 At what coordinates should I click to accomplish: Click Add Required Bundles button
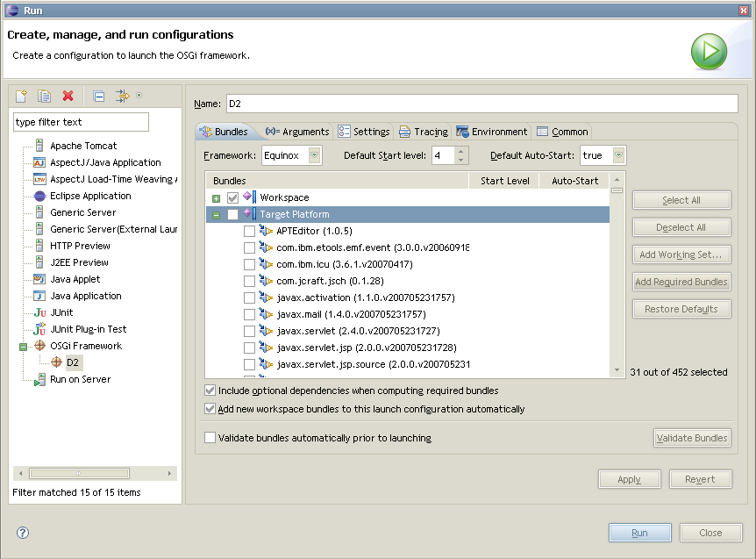click(x=681, y=282)
